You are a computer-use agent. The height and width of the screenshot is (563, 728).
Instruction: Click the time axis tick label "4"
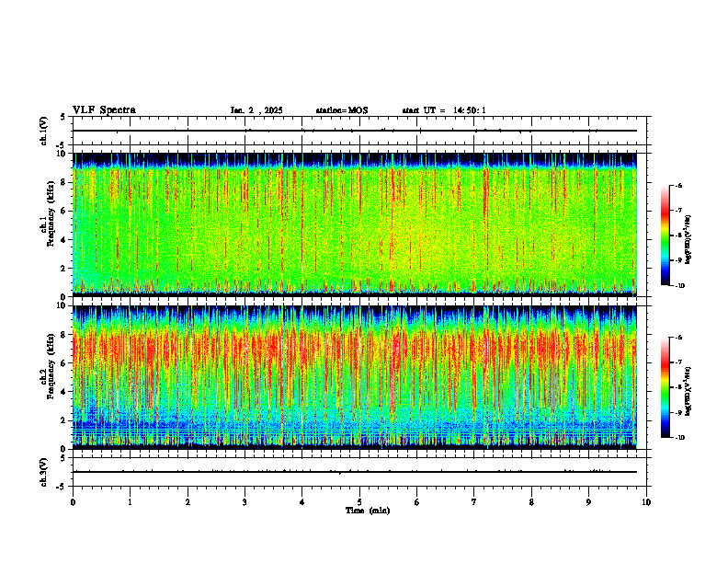(302, 502)
